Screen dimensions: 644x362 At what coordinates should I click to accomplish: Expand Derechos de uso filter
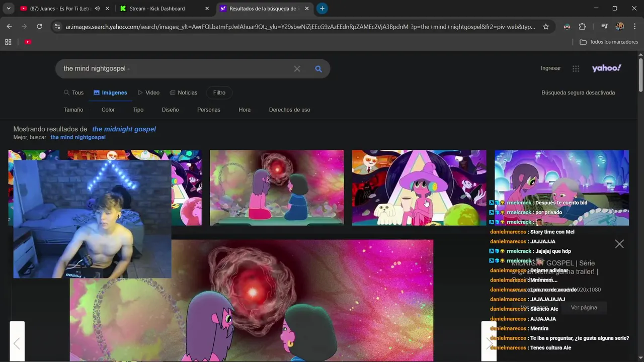tap(290, 110)
